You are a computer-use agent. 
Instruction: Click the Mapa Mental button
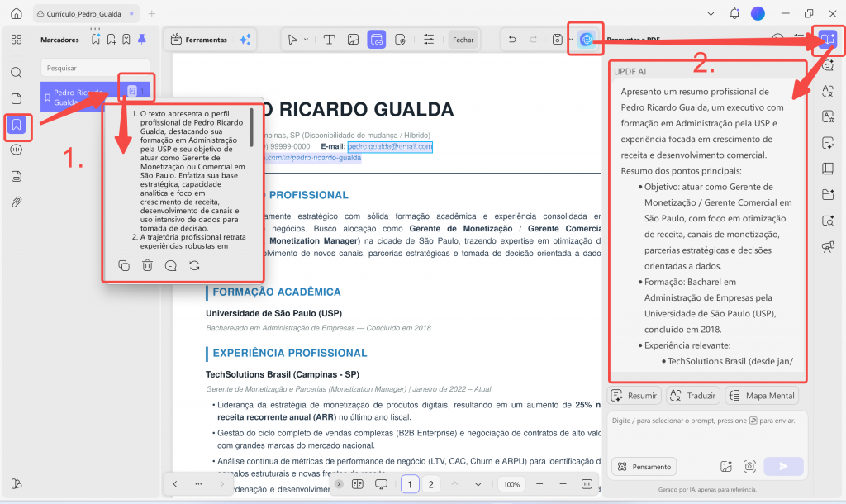762,396
